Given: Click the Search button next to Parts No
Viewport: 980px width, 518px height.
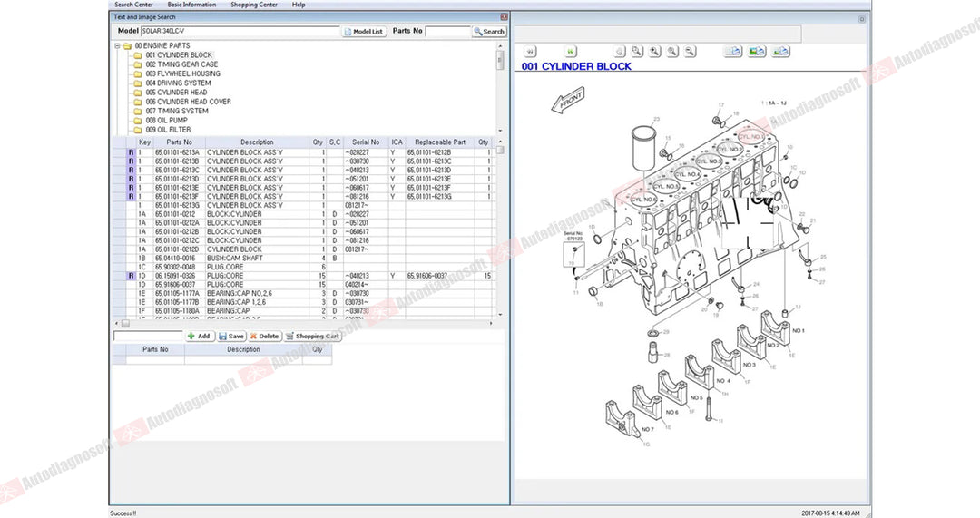Looking at the screenshot, I should click(x=489, y=31).
